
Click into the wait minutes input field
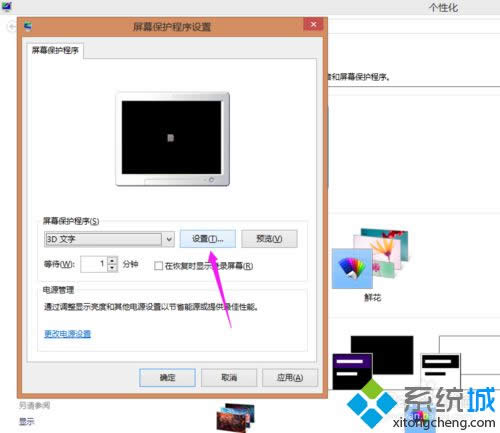pyautogui.click(x=94, y=264)
